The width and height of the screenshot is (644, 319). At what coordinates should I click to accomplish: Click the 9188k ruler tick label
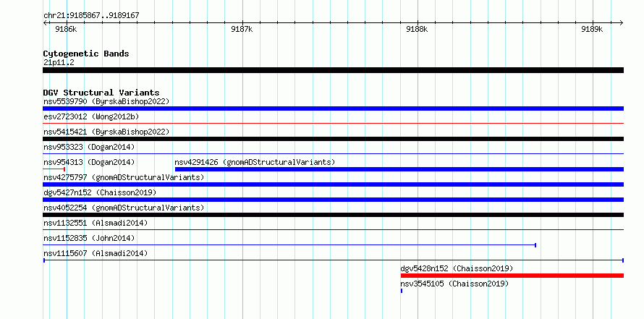pyautogui.click(x=417, y=29)
